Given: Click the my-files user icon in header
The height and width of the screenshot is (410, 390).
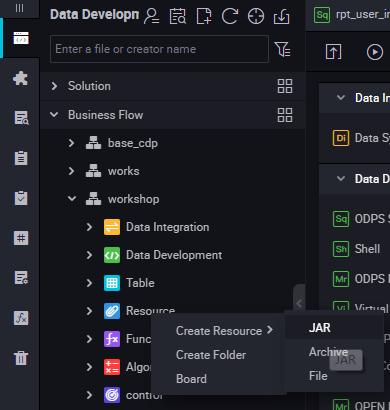Looking at the screenshot, I should point(151,16).
